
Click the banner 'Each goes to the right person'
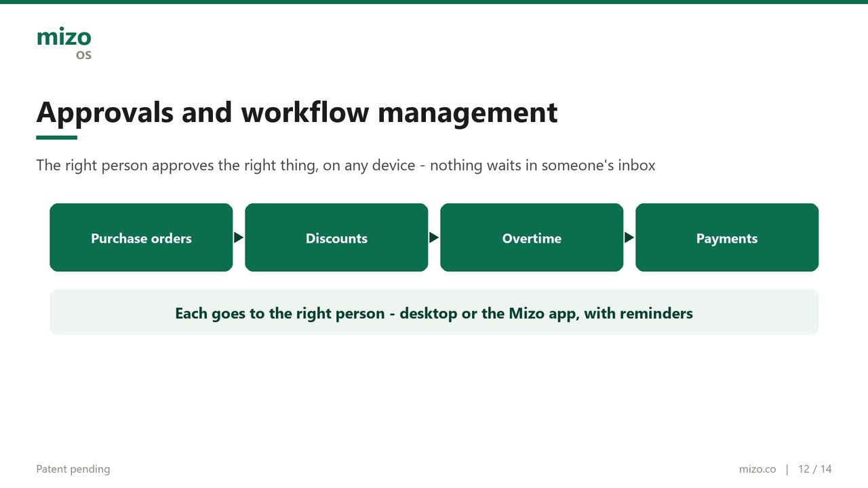(434, 312)
